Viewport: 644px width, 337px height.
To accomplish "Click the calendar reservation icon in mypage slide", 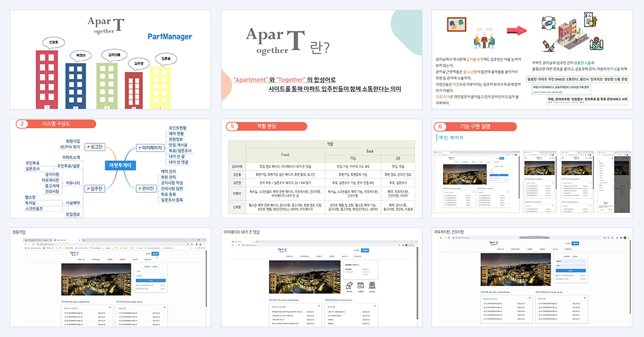I will click(360, 286).
